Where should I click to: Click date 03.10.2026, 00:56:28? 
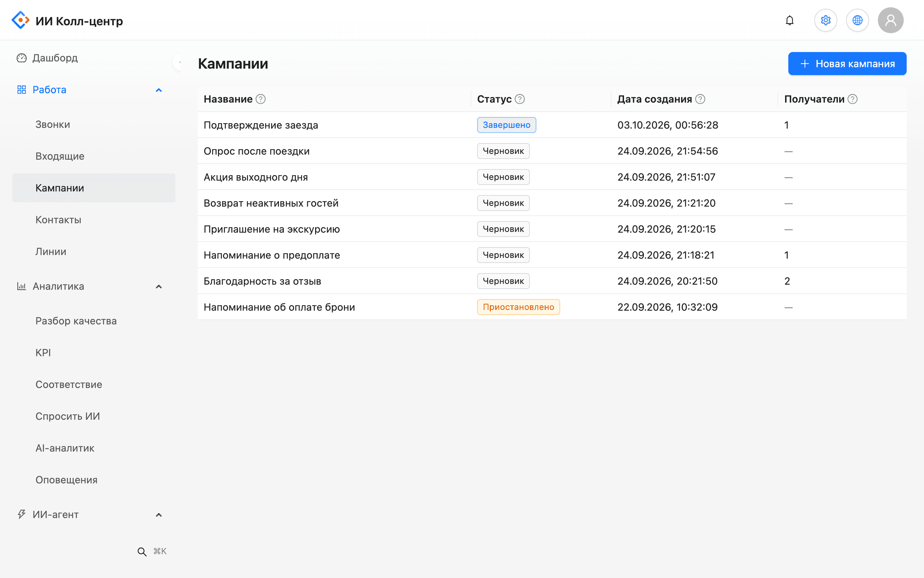[x=667, y=125]
